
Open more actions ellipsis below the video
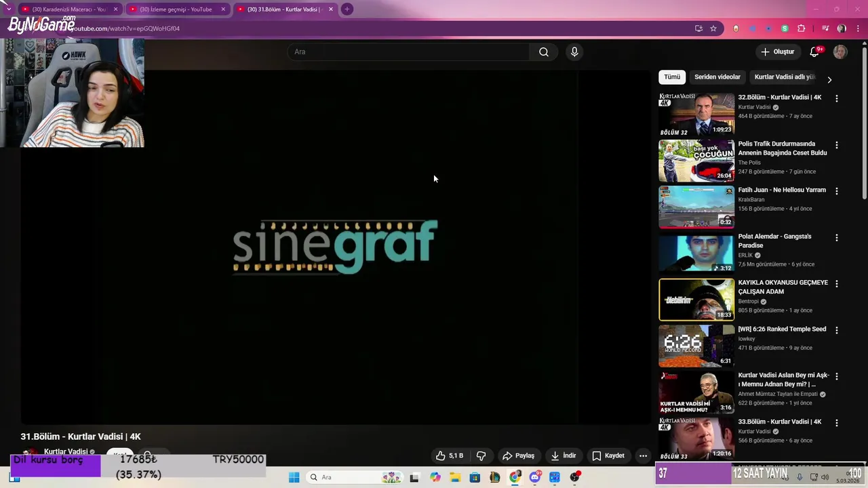tap(643, 455)
